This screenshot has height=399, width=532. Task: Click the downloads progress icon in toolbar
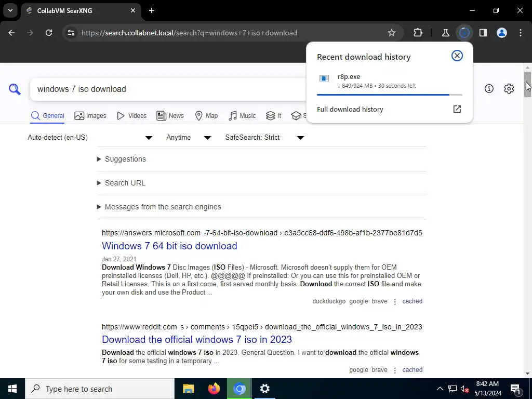coord(464,33)
